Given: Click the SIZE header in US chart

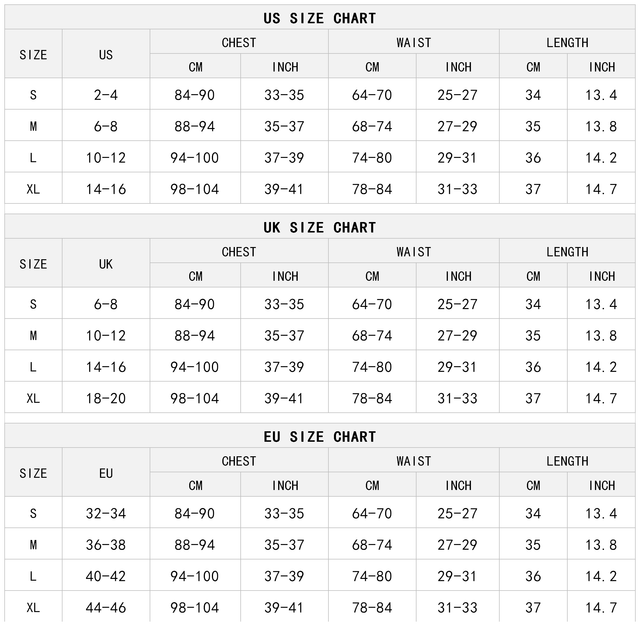Looking at the screenshot, I should pos(33,55).
